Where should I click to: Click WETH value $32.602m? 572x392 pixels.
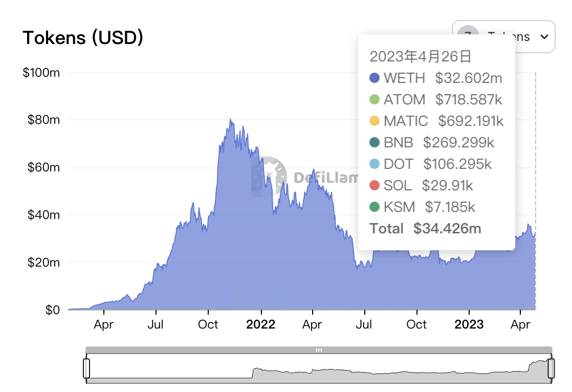(469, 78)
